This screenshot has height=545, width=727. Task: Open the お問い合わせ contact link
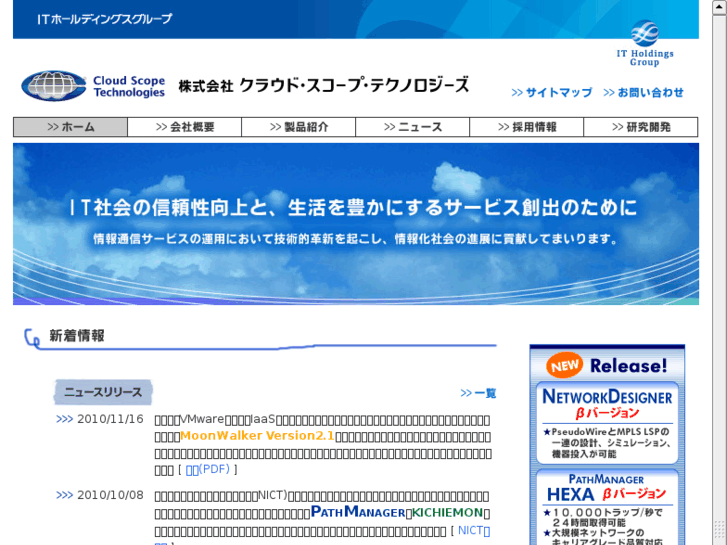click(x=644, y=93)
